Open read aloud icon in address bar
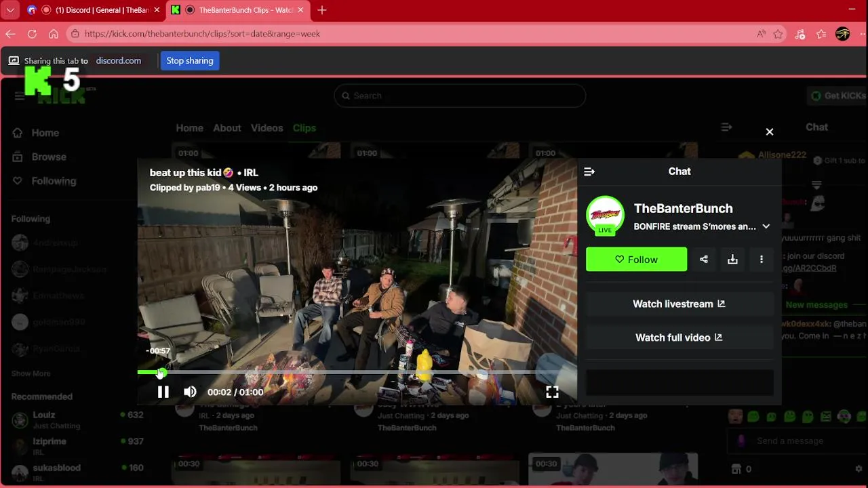 point(762,34)
